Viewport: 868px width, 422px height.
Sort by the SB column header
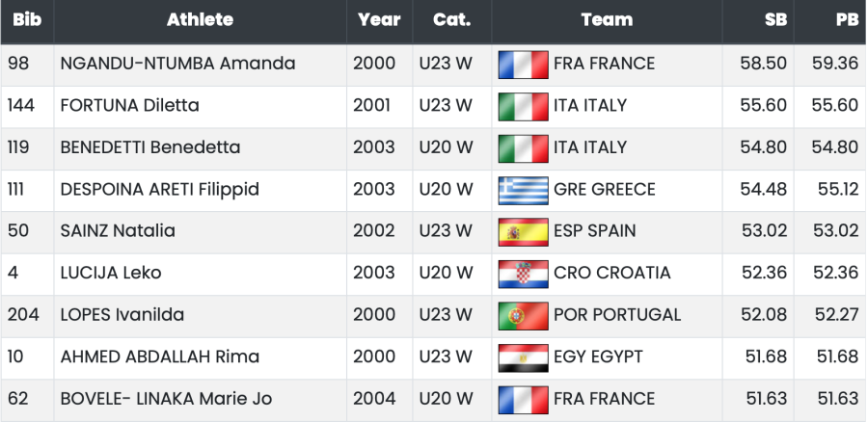pyautogui.click(x=774, y=20)
